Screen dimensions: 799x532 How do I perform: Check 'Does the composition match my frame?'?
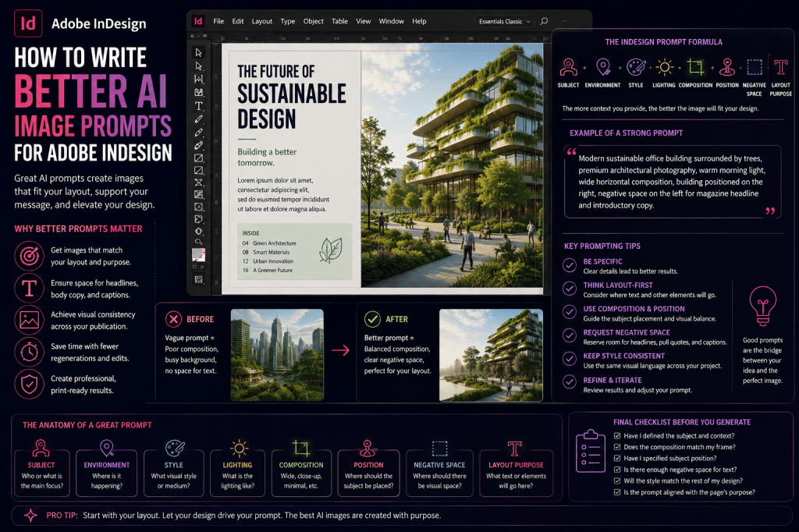[617, 447]
